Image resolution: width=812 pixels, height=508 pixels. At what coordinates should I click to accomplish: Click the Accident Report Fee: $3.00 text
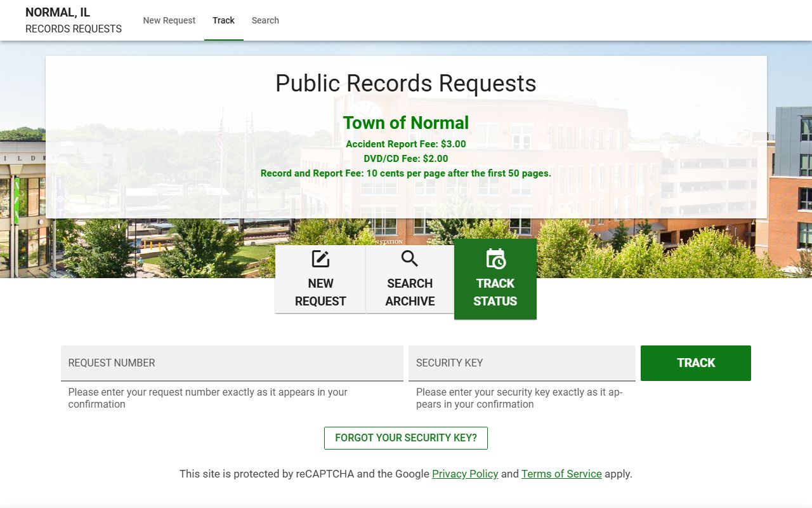(406, 144)
